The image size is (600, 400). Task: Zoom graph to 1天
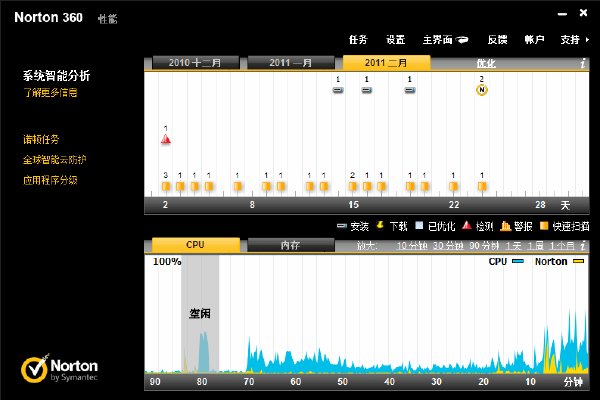point(514,246)
